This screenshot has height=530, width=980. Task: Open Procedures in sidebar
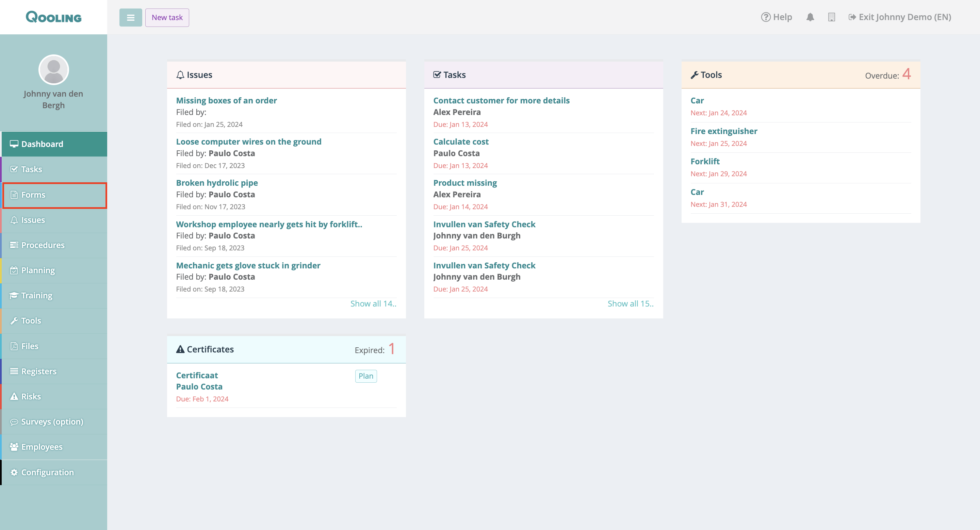coord(43,245)
